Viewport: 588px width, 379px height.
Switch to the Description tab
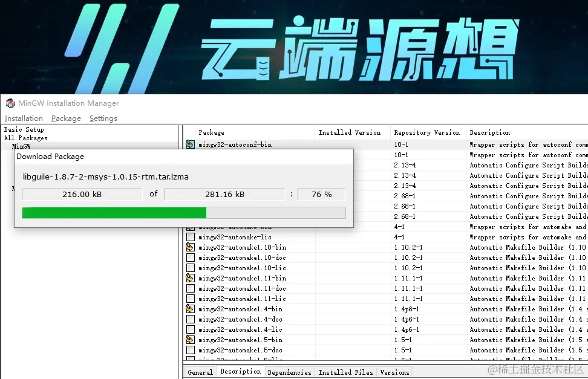(240, 372)
